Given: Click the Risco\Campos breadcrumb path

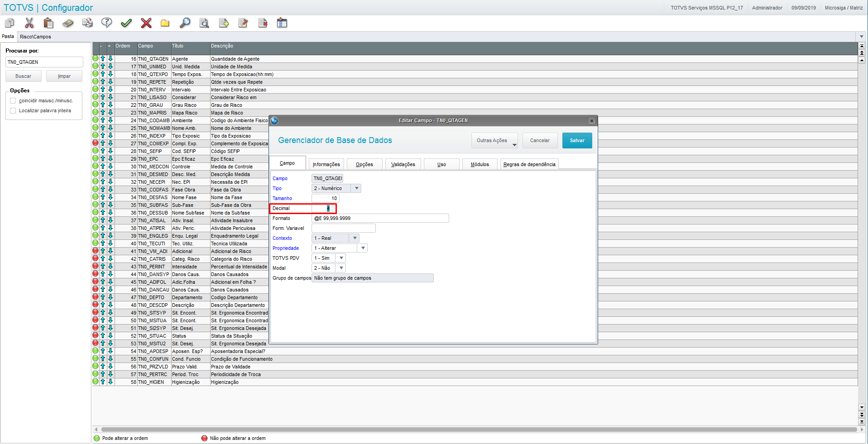Looking at the screenshot, I should (x=35, y=37).
